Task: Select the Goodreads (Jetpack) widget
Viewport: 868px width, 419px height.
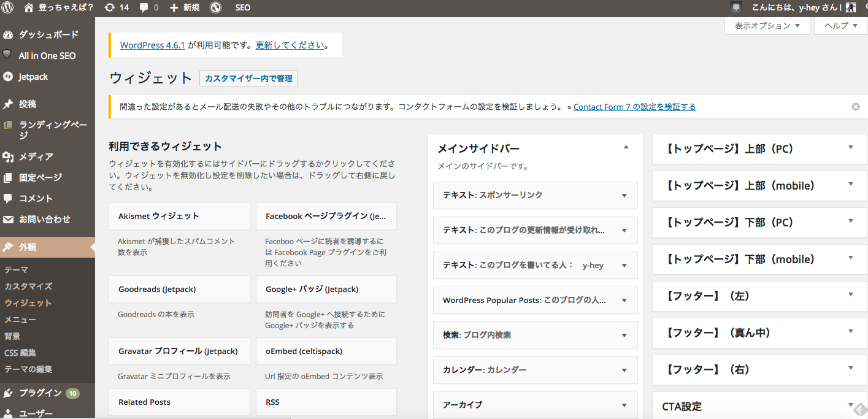Action: click(x=179, y=289)
